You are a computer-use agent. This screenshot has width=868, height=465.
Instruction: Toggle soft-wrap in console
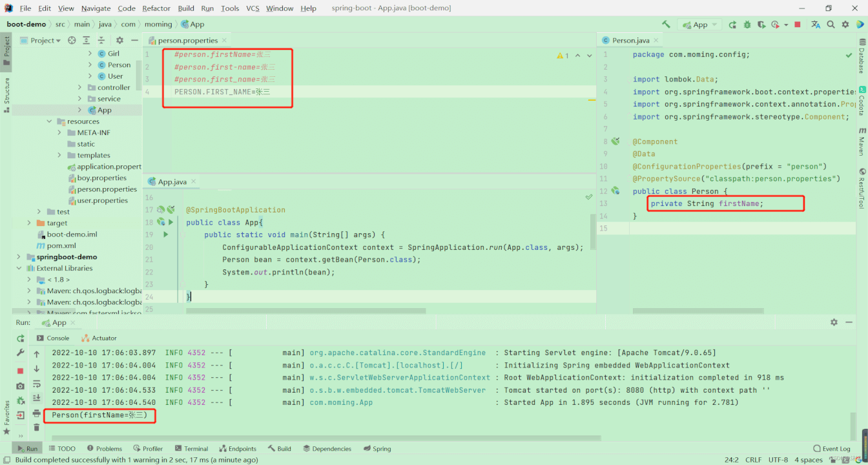pyautogui.click(x=37, y=384)
